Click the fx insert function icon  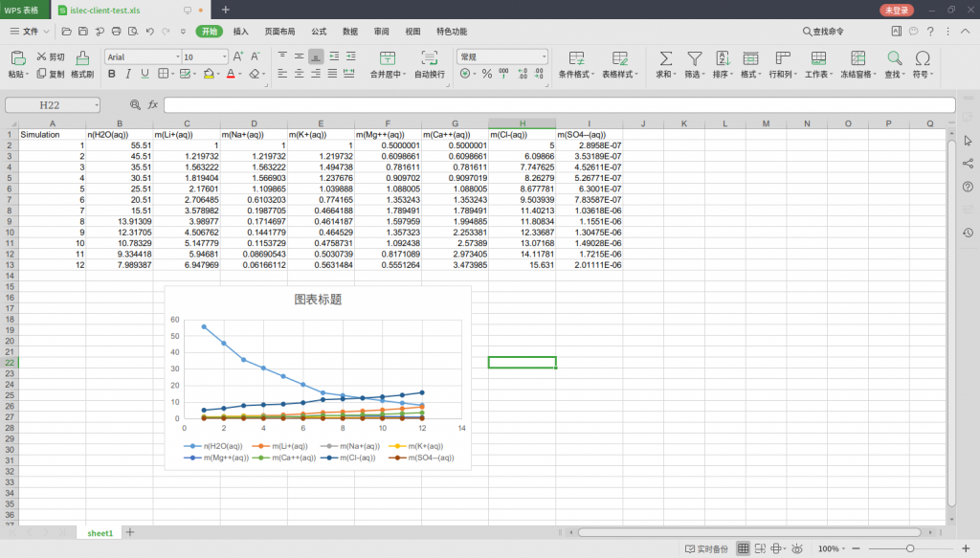(152, 105)
